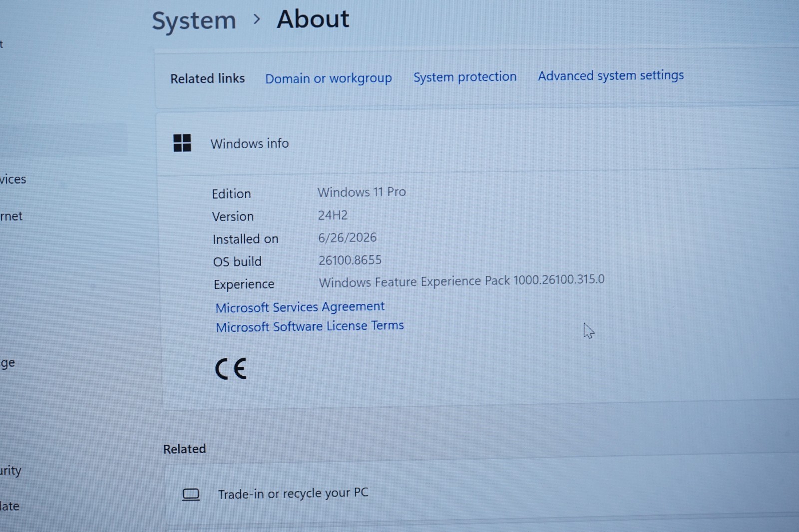Viewport: 799px width, 532px height.
Task: Click the Installed on label
Action: point(245,239)
